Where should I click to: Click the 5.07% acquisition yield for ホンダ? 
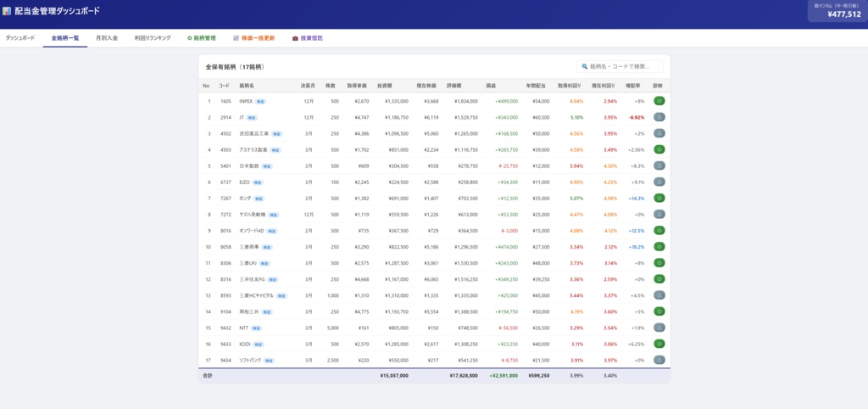(x=576, y=199)
